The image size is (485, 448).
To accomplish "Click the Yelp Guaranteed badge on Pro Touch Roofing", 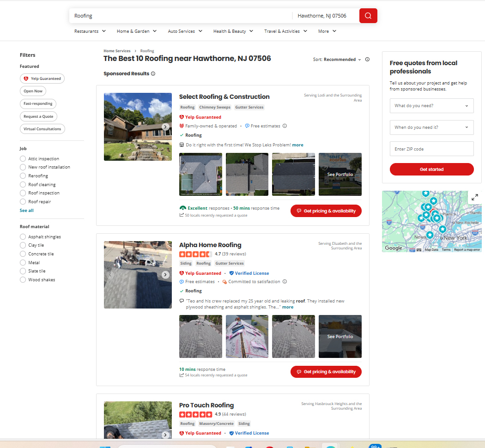I will pos(200,433).
